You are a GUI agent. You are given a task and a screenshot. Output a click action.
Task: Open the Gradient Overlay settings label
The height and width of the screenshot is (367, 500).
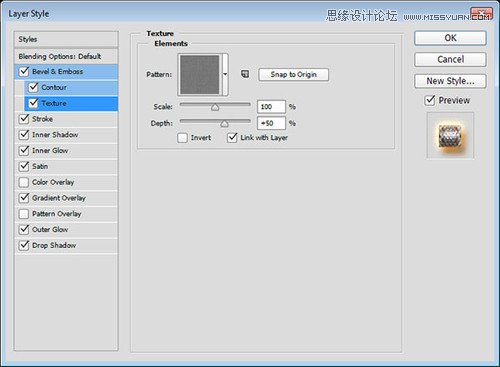(x=59, y=198)
